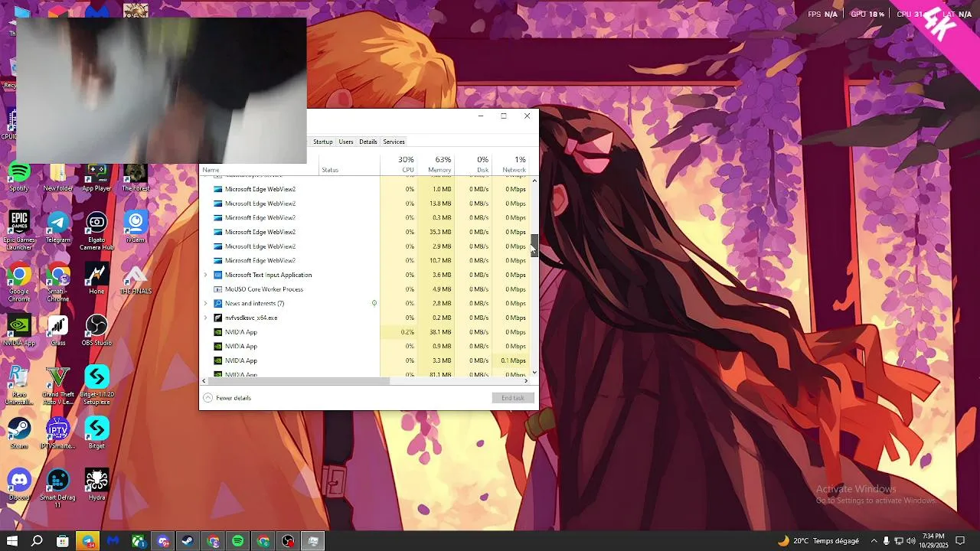Open the Bitget desktop shortcut
The width and height of the screenshot is (980, 551).
[96, 433]
